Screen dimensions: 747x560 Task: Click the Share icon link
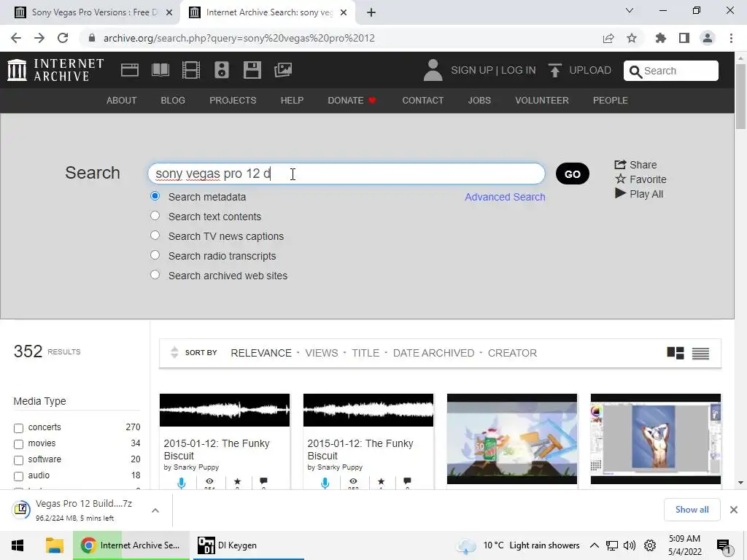[635, 165]
